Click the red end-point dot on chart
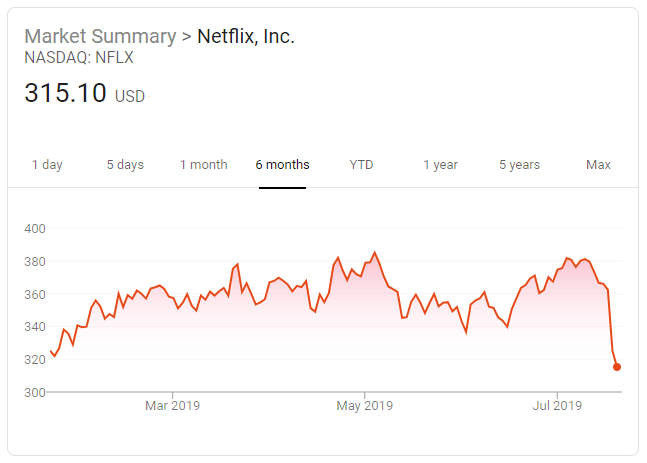647x463 pixels. tap(617, 367)
